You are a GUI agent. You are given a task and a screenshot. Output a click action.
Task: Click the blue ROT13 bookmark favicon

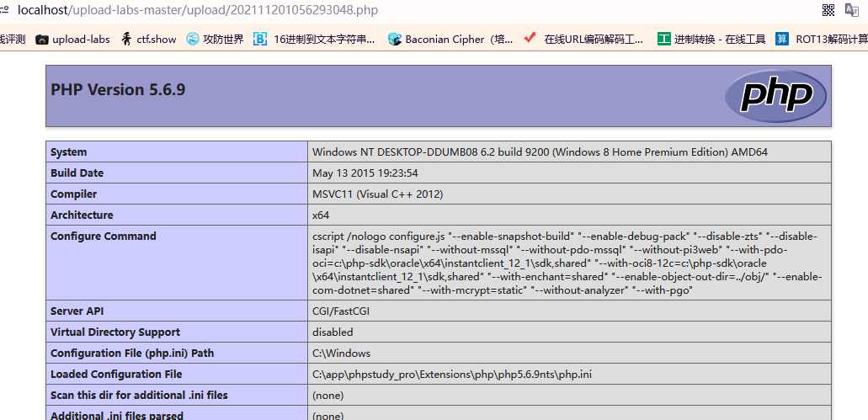pyautogui.click(x=782, y=40)
